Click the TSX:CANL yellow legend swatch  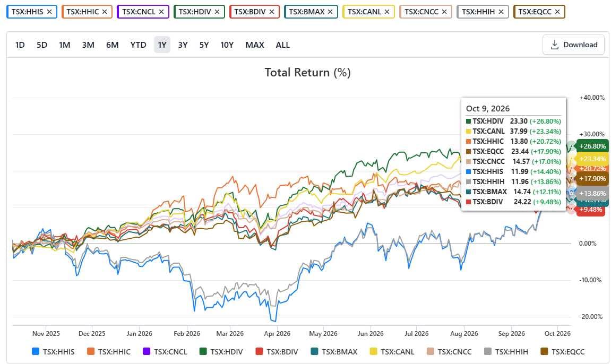coord(373,352)
